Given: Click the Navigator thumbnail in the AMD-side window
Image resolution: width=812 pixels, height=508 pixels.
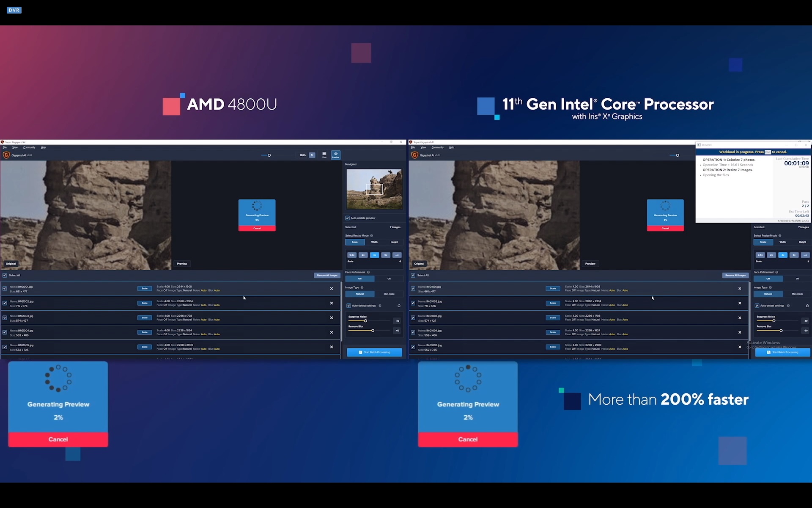Looking at the screenshot, I should pos(374,189).
